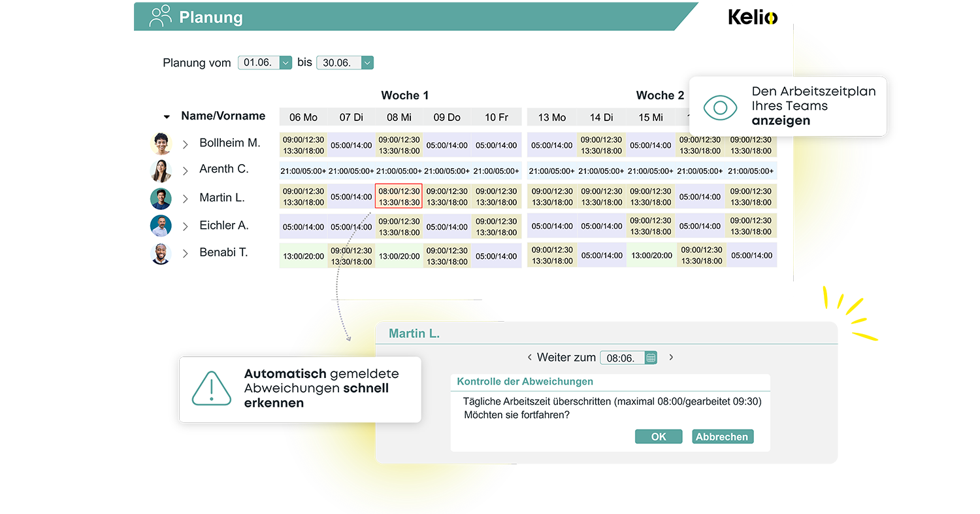Click Martin L.'s red-outlined 08:00/12:30 cell
The width and height of the screenshot is (980, 514).
399,196
